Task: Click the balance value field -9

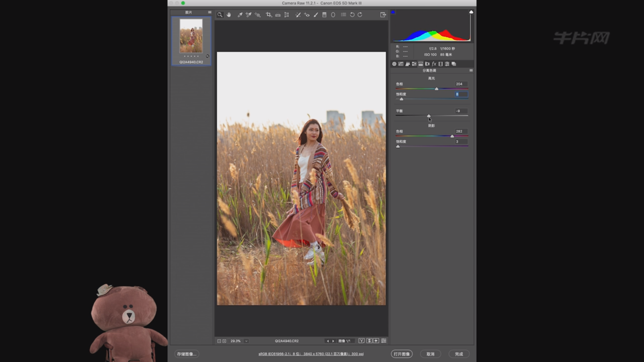Action: point(461,111)
